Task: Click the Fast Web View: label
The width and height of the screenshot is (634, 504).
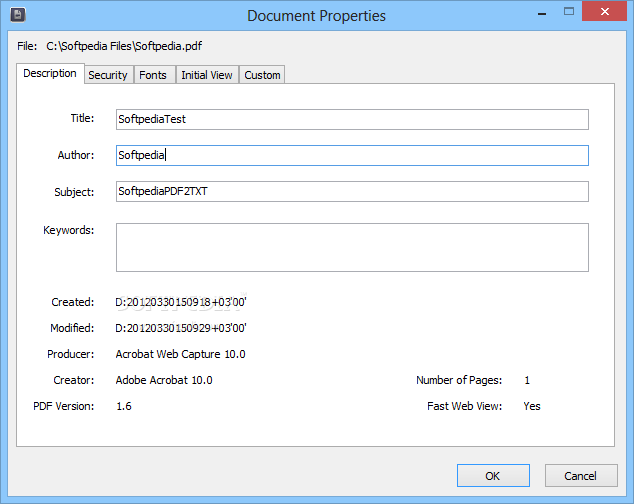Action: click(x=465, y=406)
